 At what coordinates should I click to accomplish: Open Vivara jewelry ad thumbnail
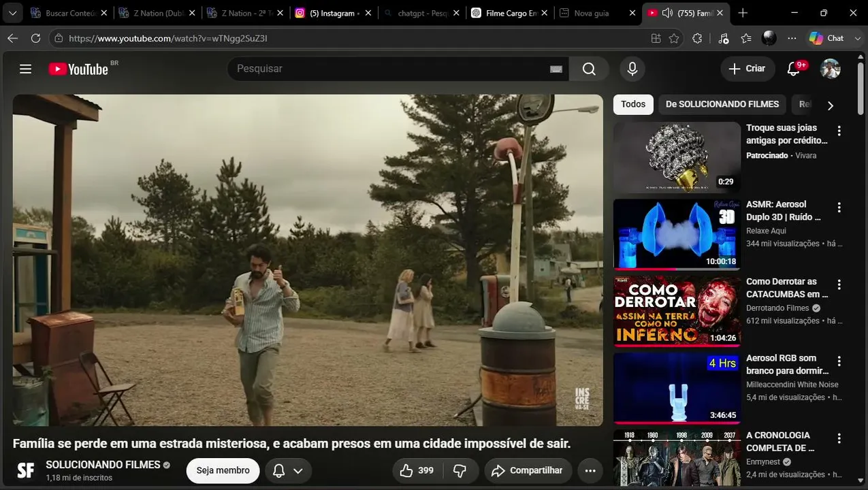point(677,157)
